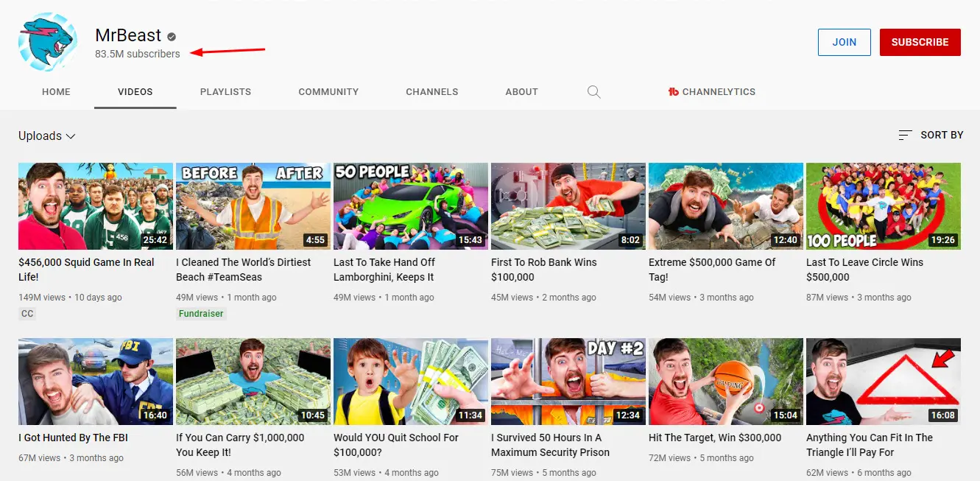Play the $456,000 Squid Game video thumbnail

point(96,206)
